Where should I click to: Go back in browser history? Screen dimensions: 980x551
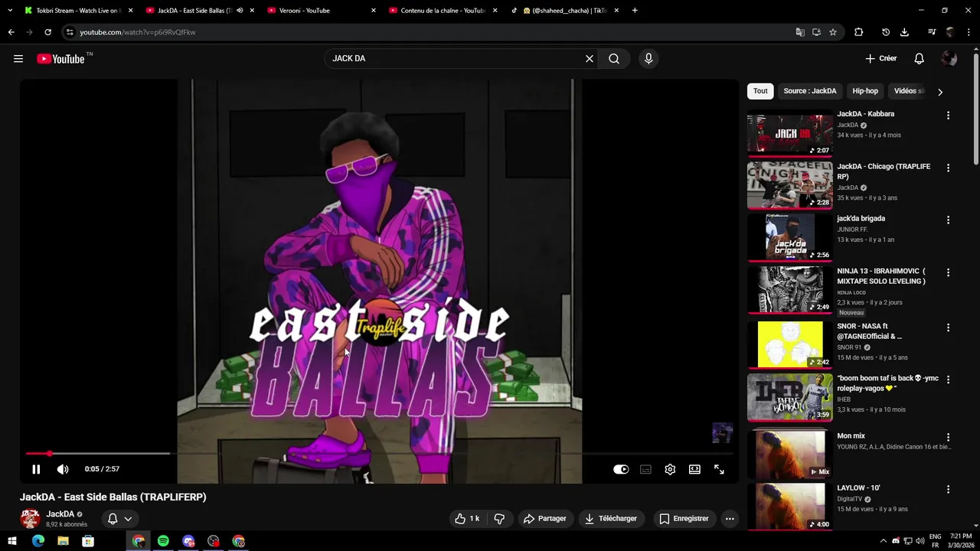click(x=11, y=32)
